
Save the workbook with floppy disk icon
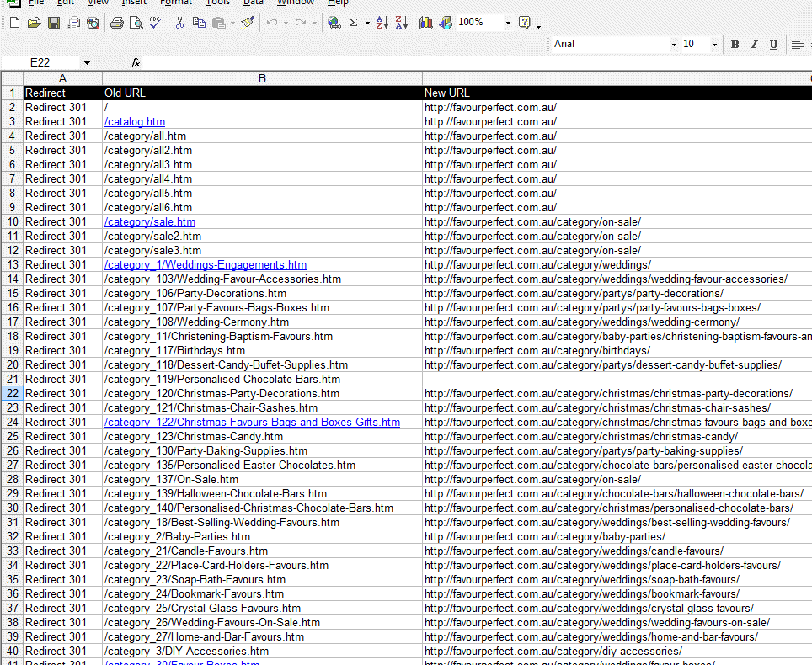coord(54,23)
